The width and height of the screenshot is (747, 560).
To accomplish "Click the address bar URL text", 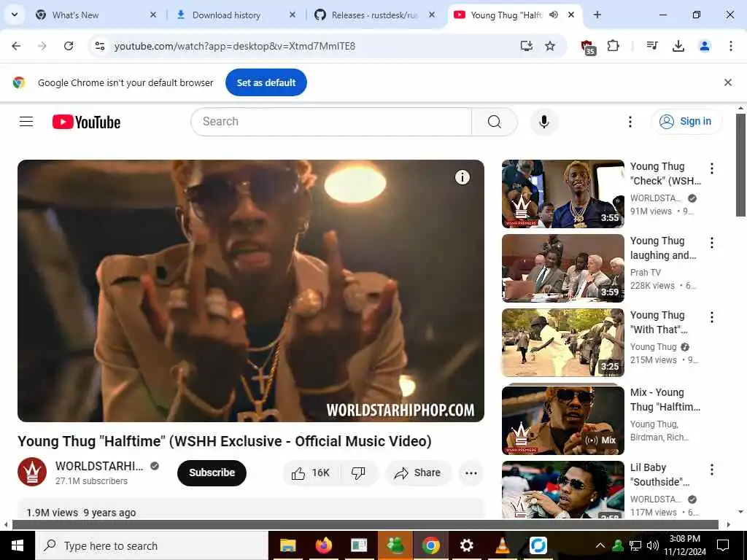I will [235, 46].
